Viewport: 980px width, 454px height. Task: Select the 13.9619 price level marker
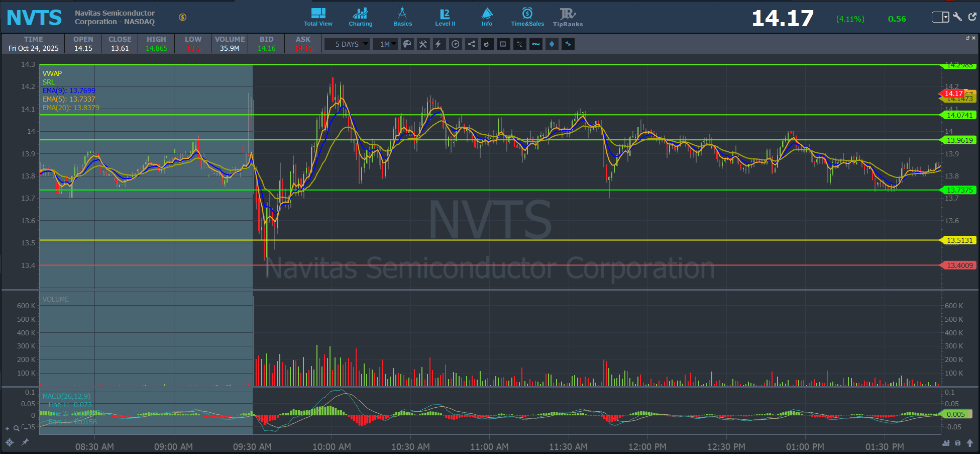(958, 140)
